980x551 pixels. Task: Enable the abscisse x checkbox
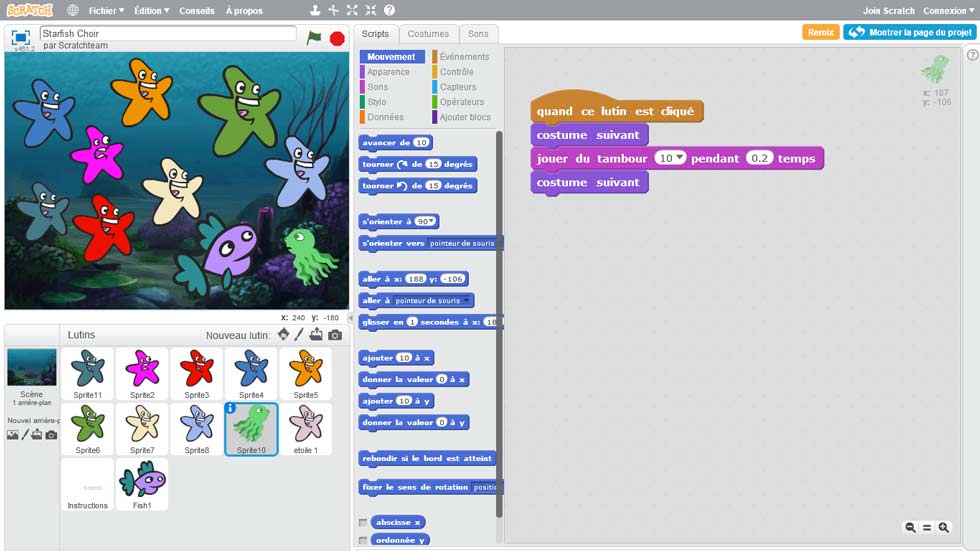363,522
